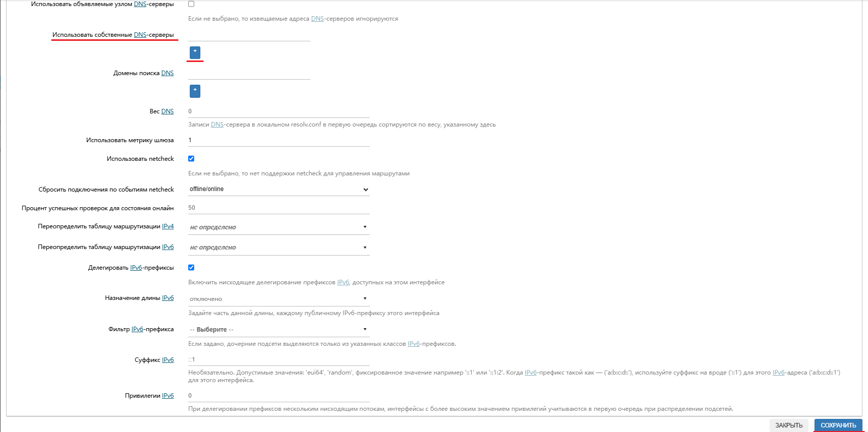
Task: Click the gateway metric input field
Action: (x=279, y=140)
